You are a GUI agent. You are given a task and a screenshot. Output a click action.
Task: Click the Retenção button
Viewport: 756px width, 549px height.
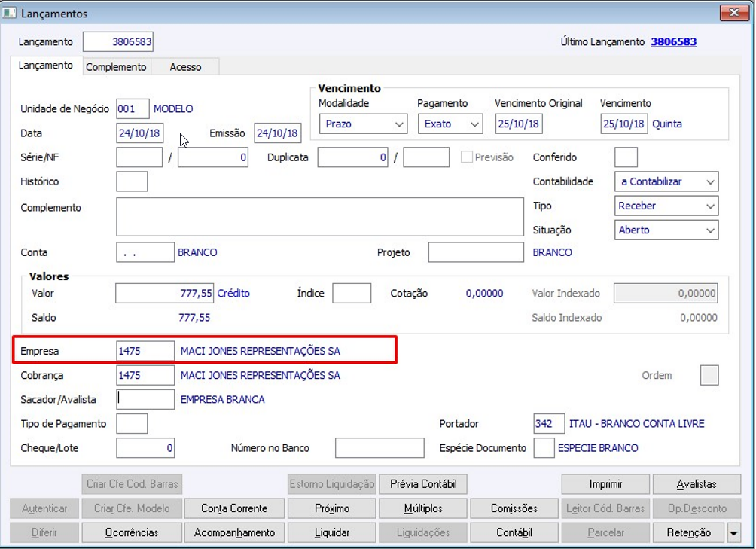(x=688, y=533)
